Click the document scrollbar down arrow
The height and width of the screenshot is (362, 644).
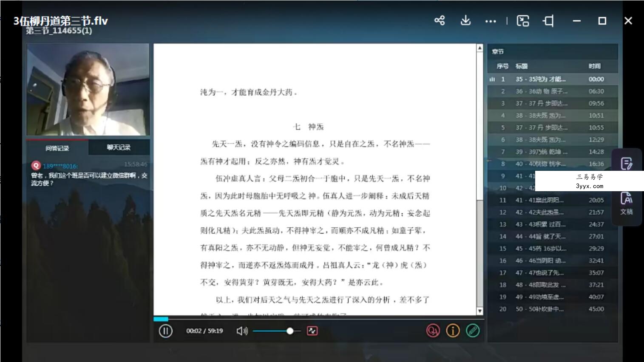click(480, 311)
